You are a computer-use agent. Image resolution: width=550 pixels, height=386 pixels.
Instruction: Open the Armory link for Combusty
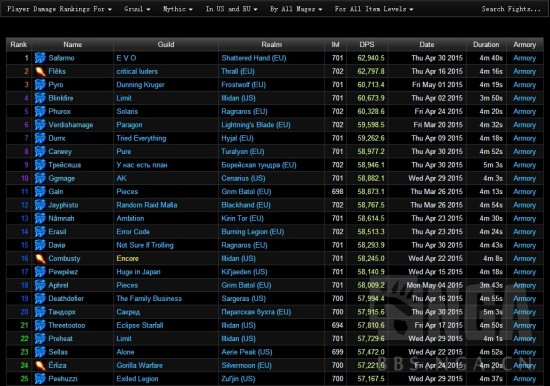click(524, 258)
